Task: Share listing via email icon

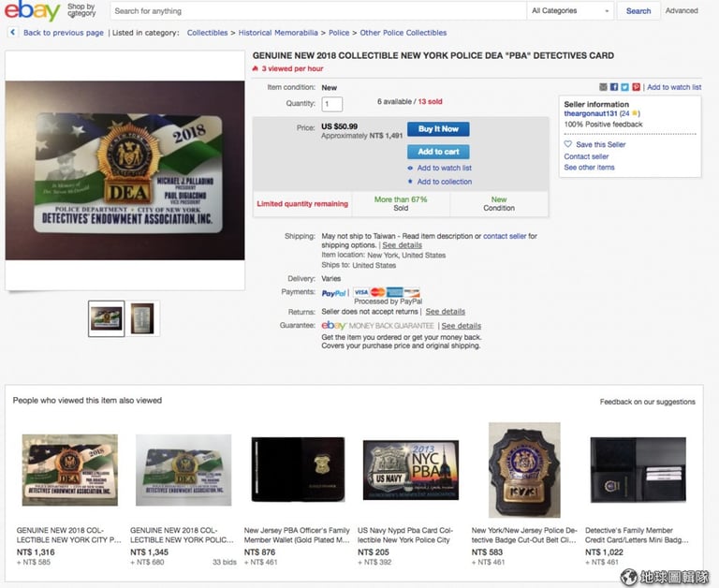Action: point(603,87)
